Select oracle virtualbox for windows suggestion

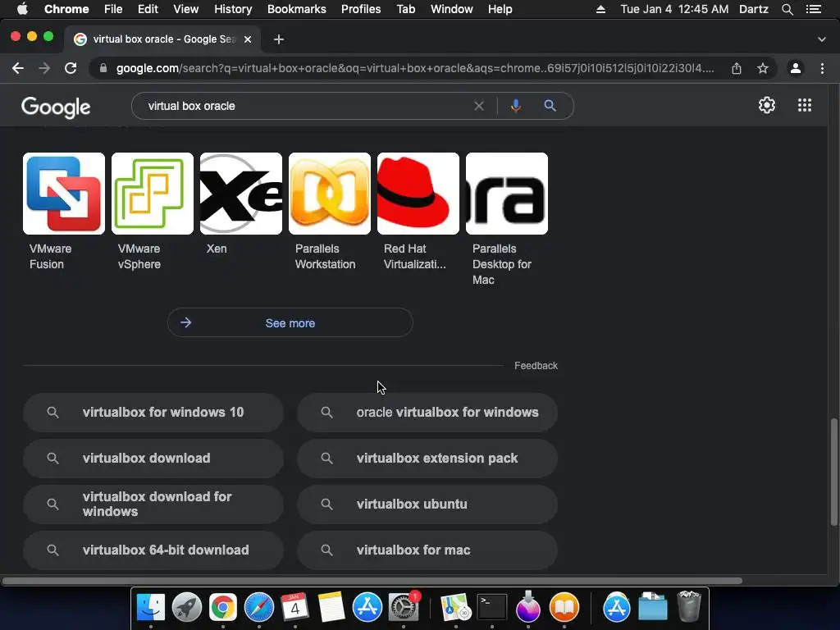click(427, 412)
